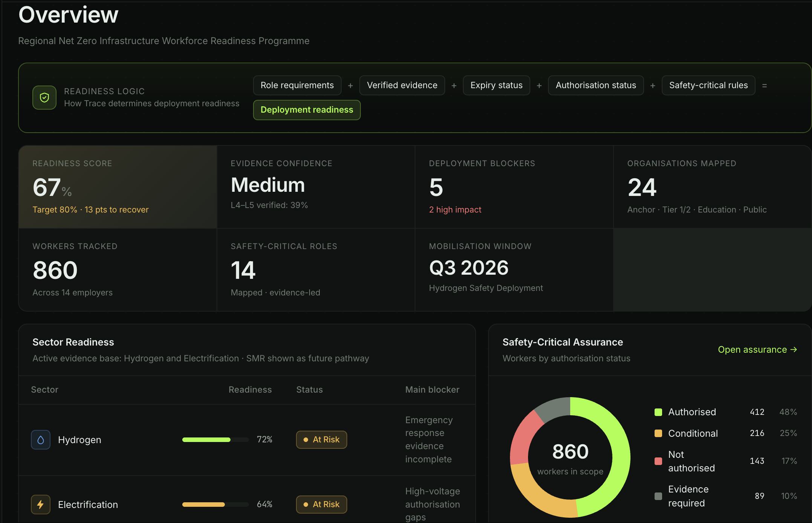The height and width of the screenshot is (523, 812).
Task: Click 'High-voltage authorisation gaps' blocker text
Action: coord(432,504)
